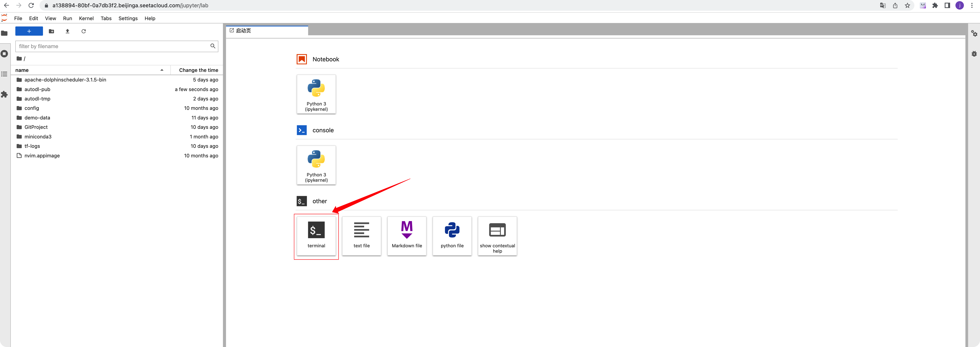This screenshot has width=980, height=347.
Task: Select the 启动页 launcher tab
Action: pos(267,31)
